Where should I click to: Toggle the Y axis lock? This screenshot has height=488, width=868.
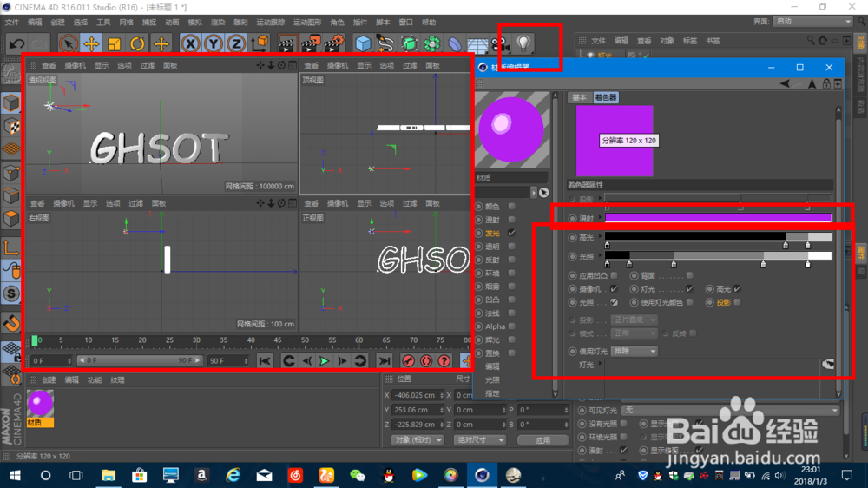214,43
